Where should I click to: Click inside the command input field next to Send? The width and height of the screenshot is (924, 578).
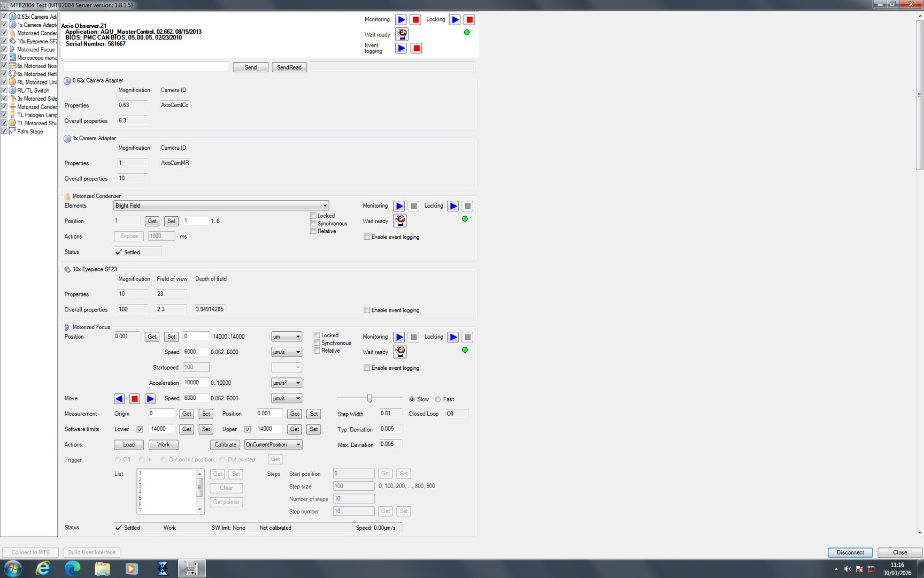tap(145, 66)
